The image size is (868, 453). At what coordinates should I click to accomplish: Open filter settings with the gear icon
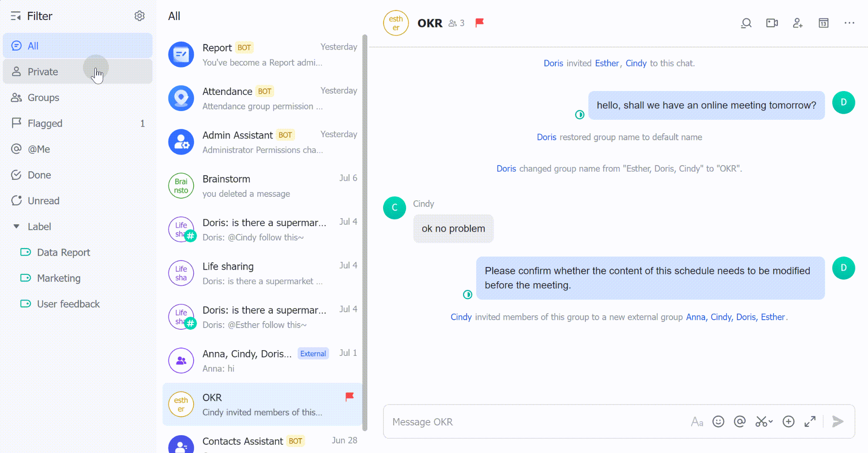point(139,16)
